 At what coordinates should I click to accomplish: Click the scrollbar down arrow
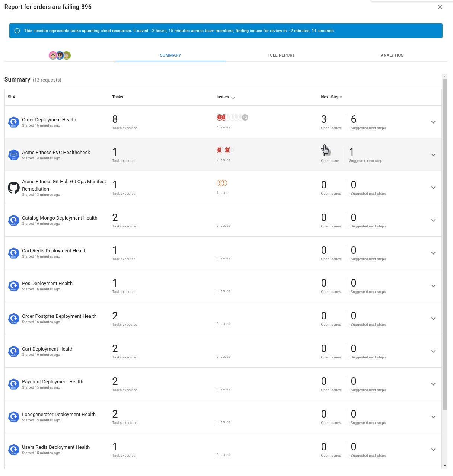[444, 466]
